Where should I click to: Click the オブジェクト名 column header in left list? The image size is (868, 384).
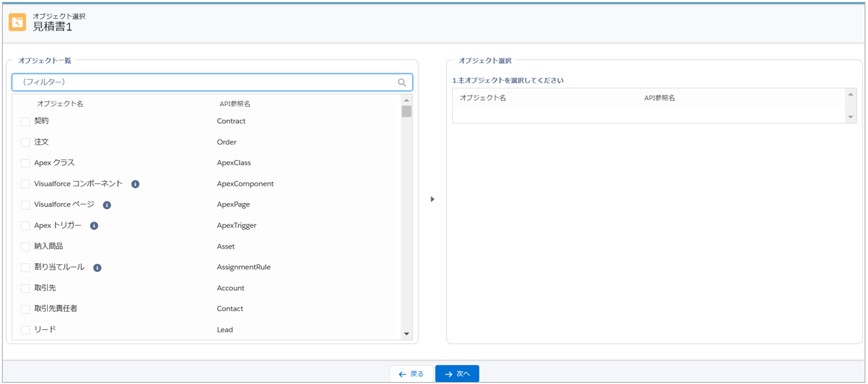pos(60,104)
